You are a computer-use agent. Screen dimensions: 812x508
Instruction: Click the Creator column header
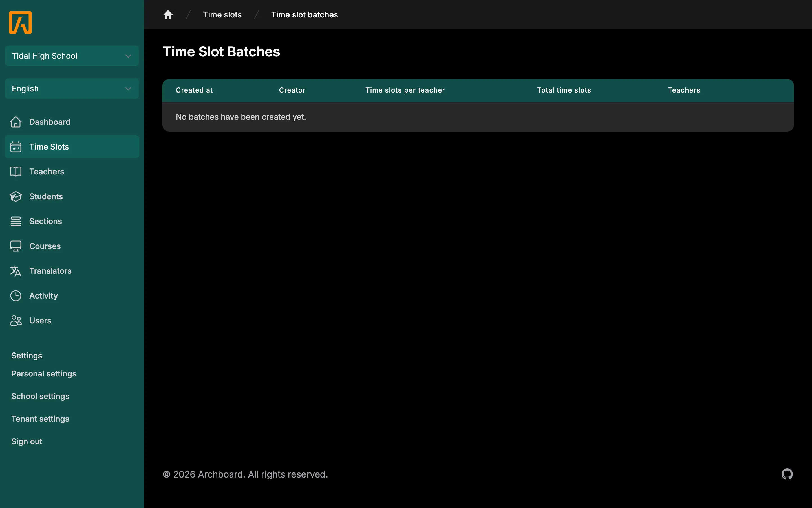point(292,90)
